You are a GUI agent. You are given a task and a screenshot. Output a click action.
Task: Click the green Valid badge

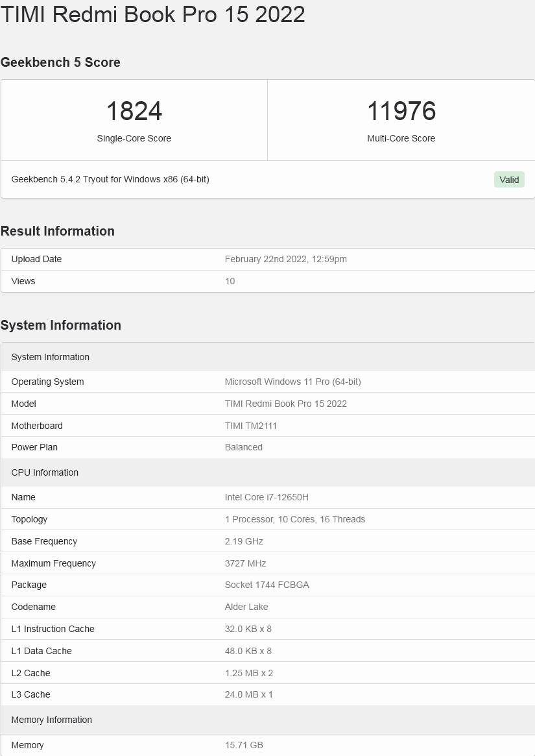click(x=509, y=180)
